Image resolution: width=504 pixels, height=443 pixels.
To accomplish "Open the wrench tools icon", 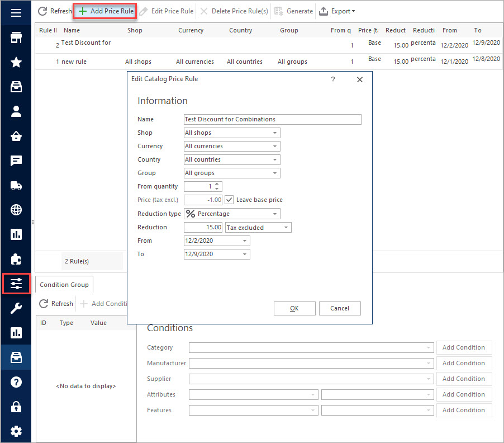I will [16, 308].
